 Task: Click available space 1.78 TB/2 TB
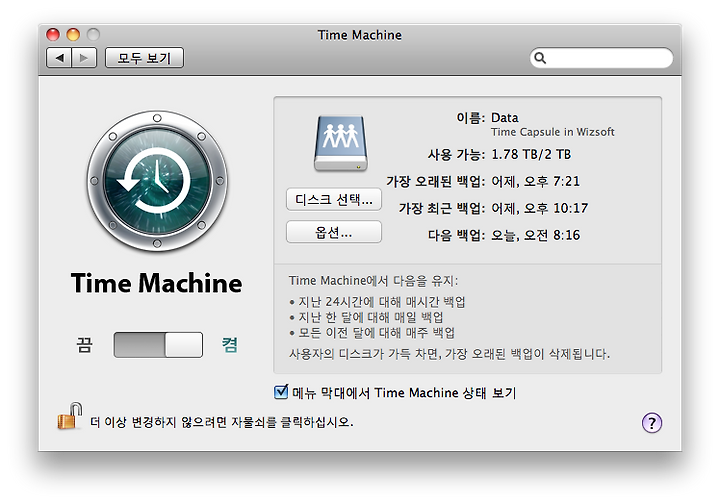tap(531, 154)
